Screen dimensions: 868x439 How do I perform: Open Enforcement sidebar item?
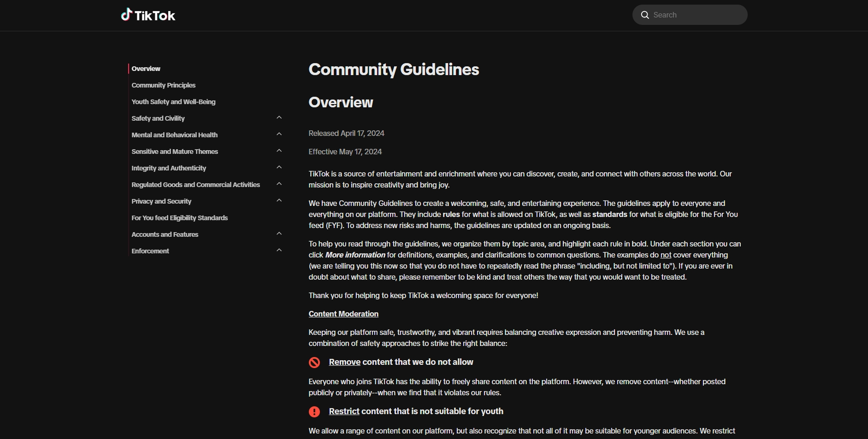(150, 251)
